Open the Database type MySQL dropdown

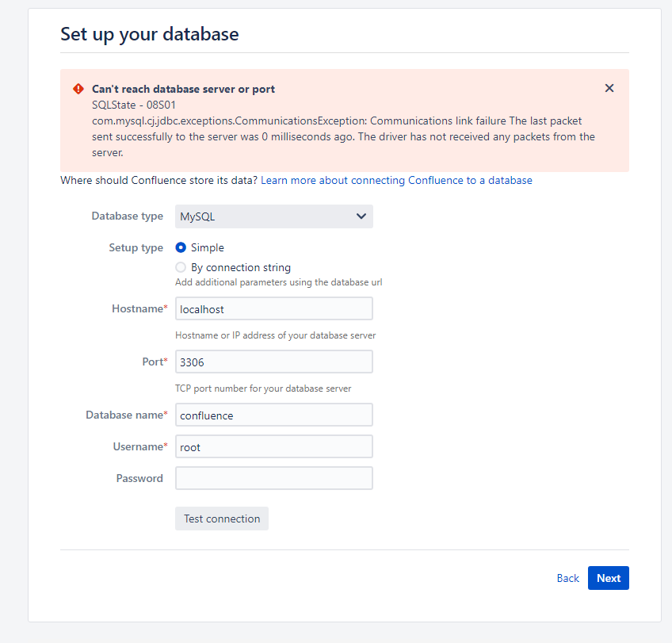point(274,216)
